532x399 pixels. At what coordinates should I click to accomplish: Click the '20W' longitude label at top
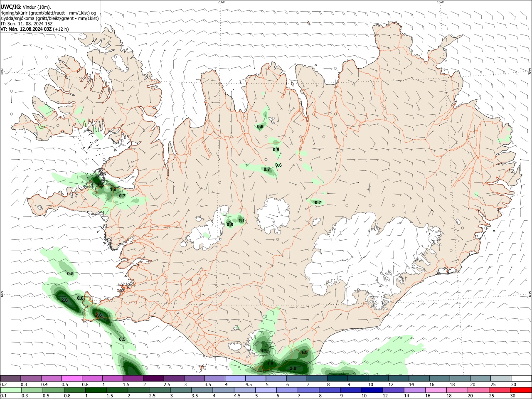point(221,2)
